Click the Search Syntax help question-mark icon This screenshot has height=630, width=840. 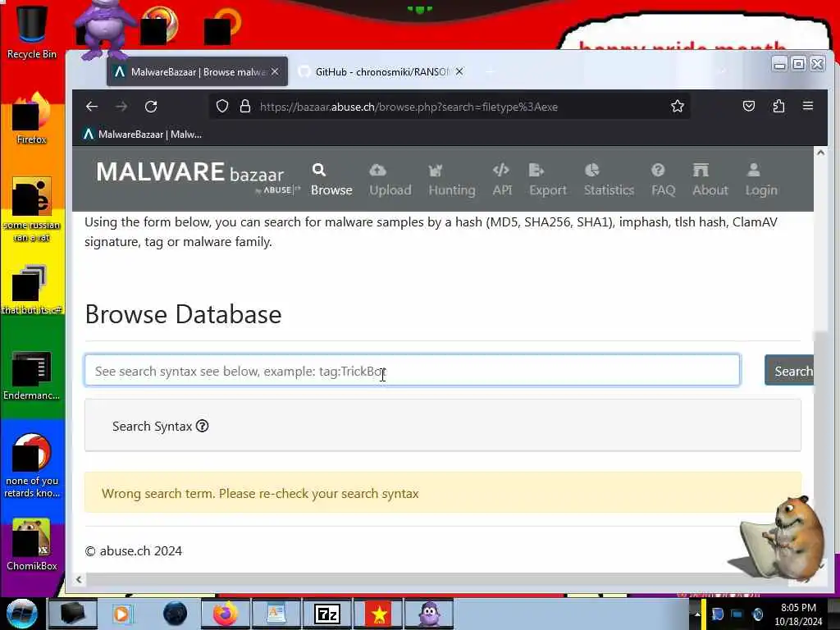(x=202, y=426)
